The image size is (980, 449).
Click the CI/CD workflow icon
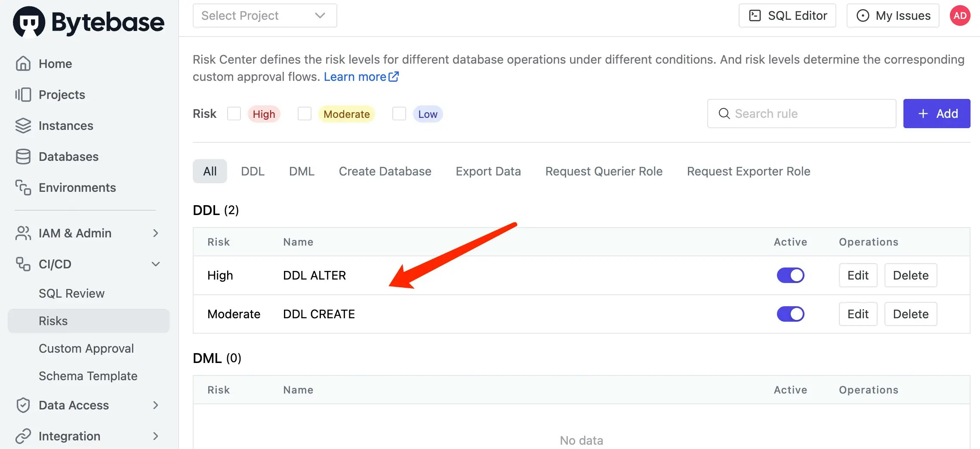[x=23, y=264]
